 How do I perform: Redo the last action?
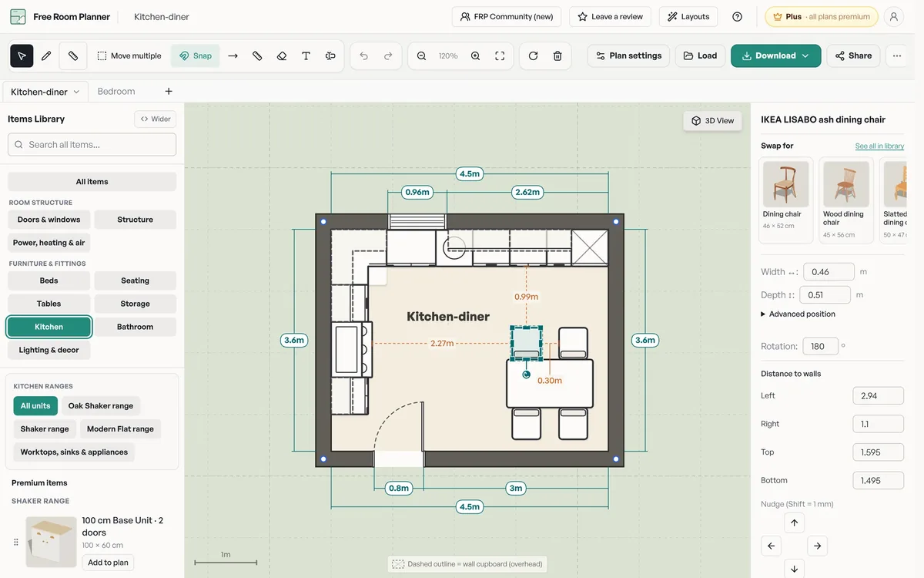388,55
